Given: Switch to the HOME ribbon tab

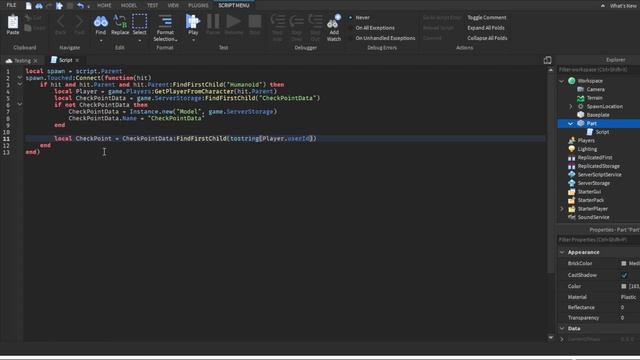Looking at the screenshot, I should coord(104,5).
